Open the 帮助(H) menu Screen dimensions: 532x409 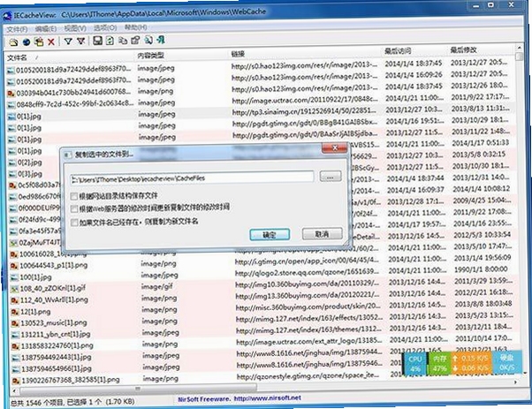(x=136, y=27)
